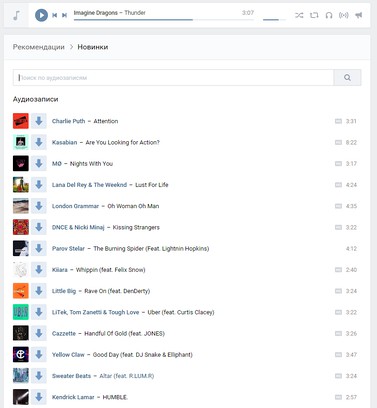Download Kasabian – Are You Looking for Action?
The width and height of the screenshot is (377, 408).
39,142
